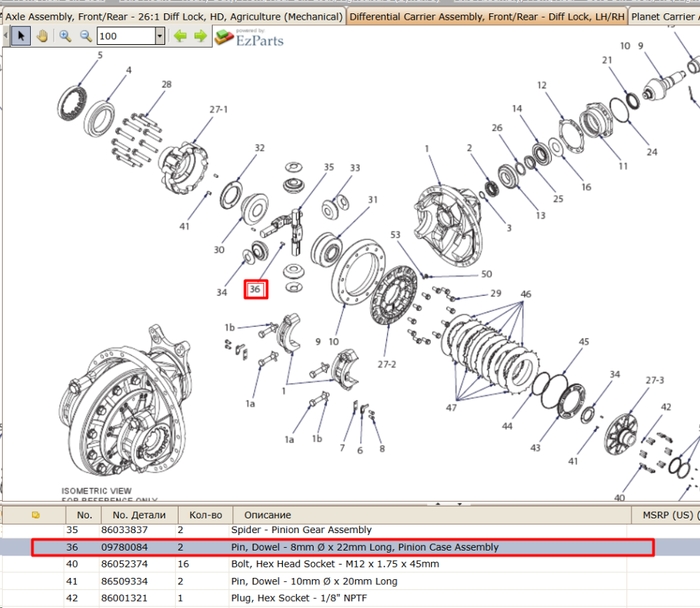Sort by the No. column header
Viewport: 700px width, 608px height.
pyautogui.click(x=84, y=515)
